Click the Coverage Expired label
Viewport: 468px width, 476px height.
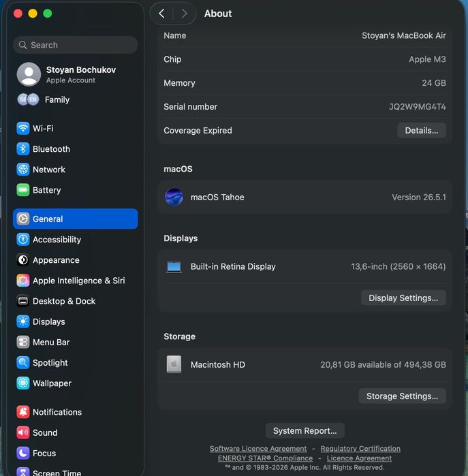point(198,131)
